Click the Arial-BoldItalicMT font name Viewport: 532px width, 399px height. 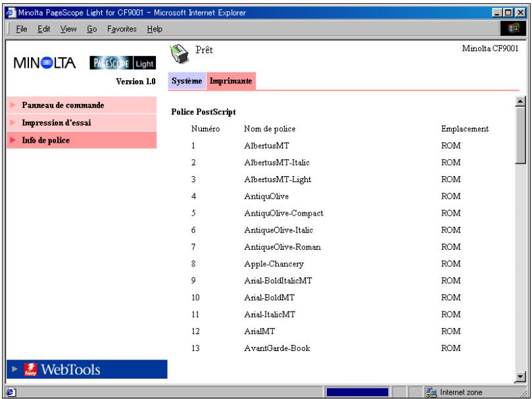coord(278,281)
